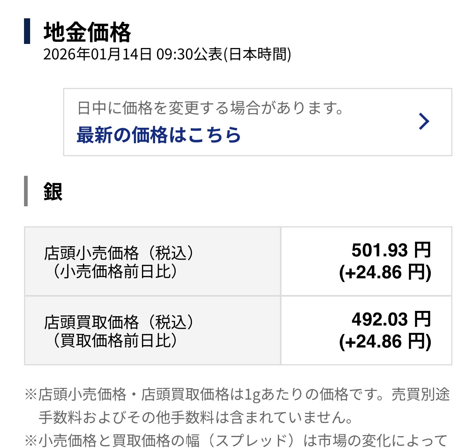476x448 pixels.
Task: Select the 2026年01月14日 09:30公表 date line
Action: (x=167, y=54)
